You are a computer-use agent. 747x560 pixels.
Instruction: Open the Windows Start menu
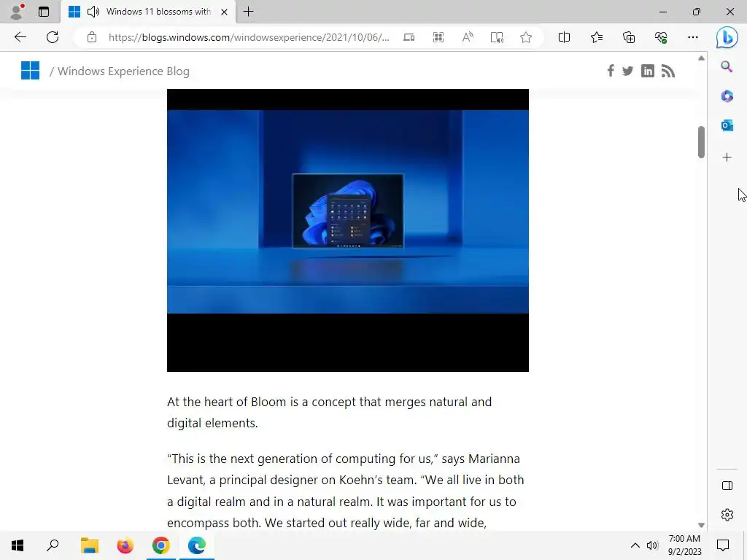pos(18,545)
